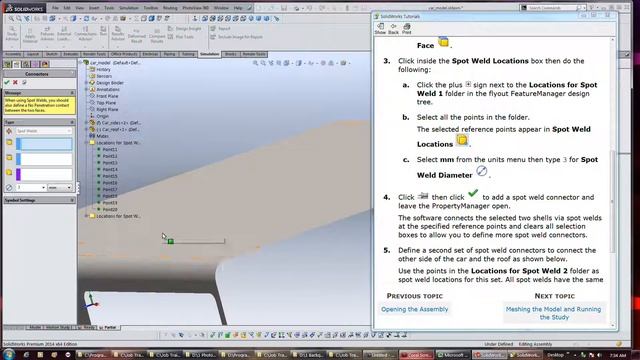640x360 pixels.
Task: Select the ConfigurationManager tab icon
Action: (26, 64)
